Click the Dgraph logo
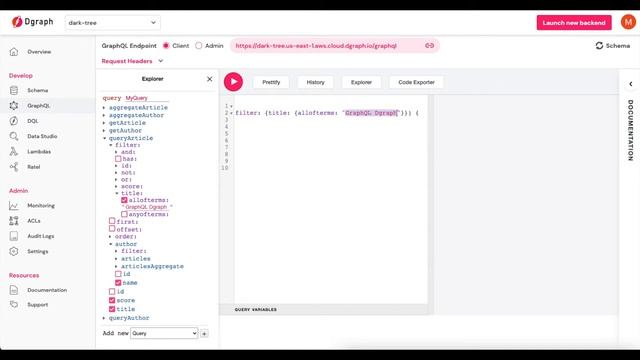 pyautogui.click(x=32, y=22)
